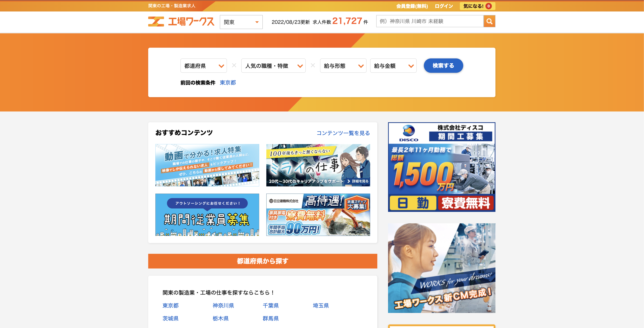This screenshot has width=644, height=328.
Task: Click the orange search magnifier icon
Action: click(489, 21)
